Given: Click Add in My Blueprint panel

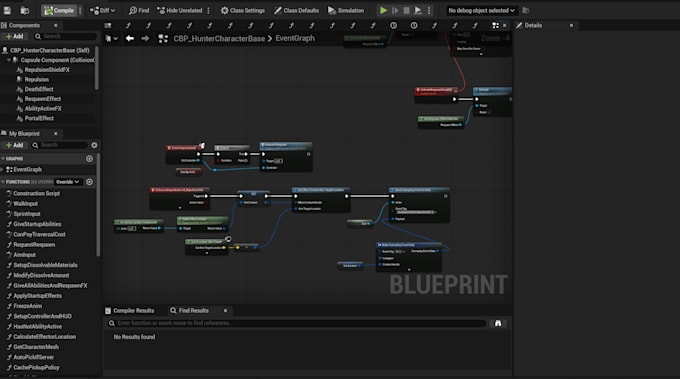Looking at the screenshot, I should coord(14,145).
